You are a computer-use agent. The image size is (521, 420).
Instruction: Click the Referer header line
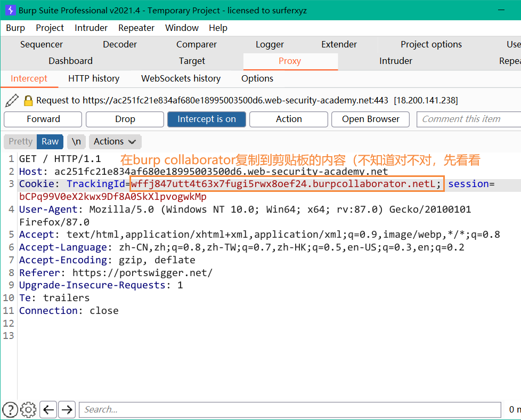[116, 273]
